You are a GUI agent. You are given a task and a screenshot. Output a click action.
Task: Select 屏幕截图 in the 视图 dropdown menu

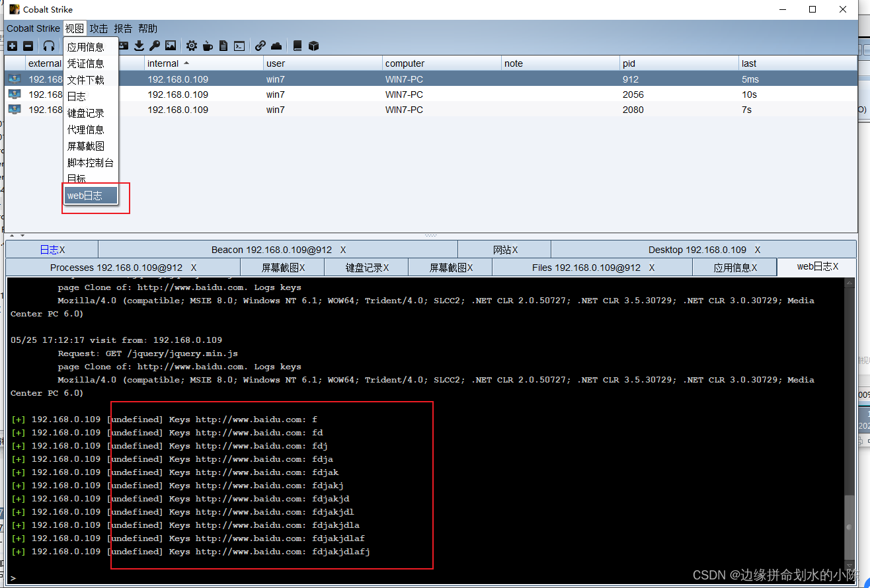(91, 146)
